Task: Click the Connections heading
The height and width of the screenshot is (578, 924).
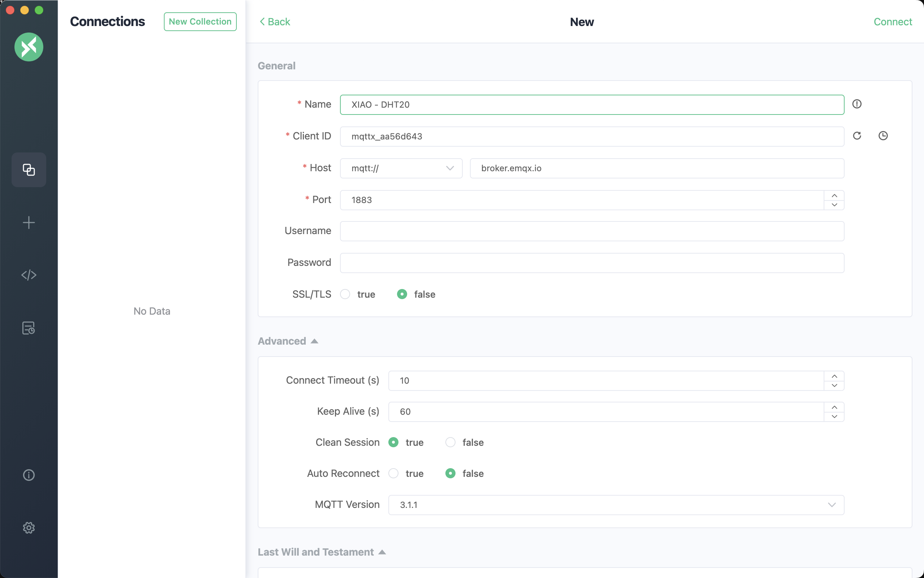Action: [107, 21]
